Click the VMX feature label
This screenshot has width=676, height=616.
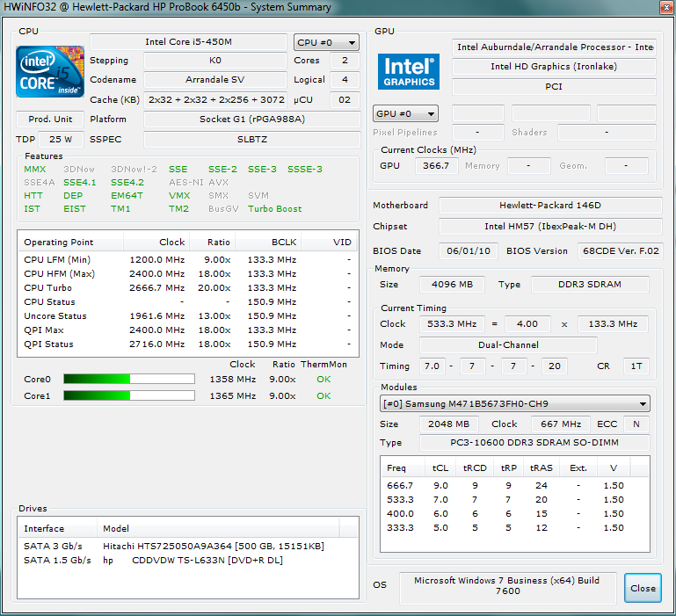[179, 196]
